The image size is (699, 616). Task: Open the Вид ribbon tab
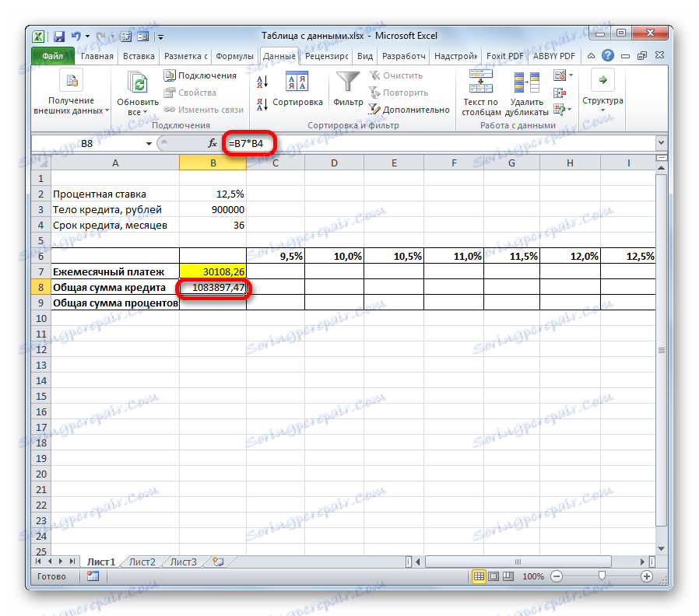(x=364, y=56)
